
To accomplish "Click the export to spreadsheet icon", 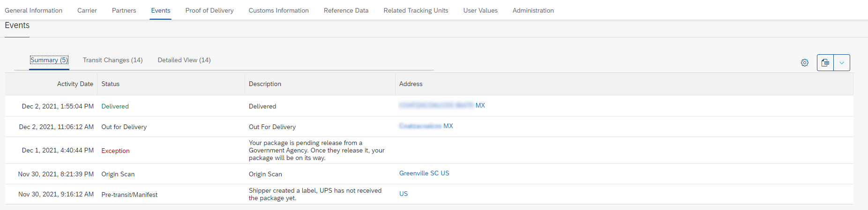I will coord(825,63).
